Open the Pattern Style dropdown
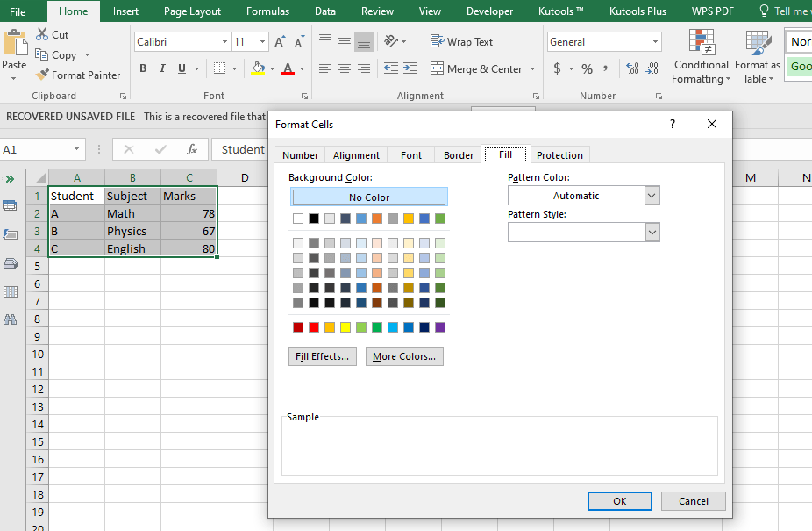 [652, 233]
